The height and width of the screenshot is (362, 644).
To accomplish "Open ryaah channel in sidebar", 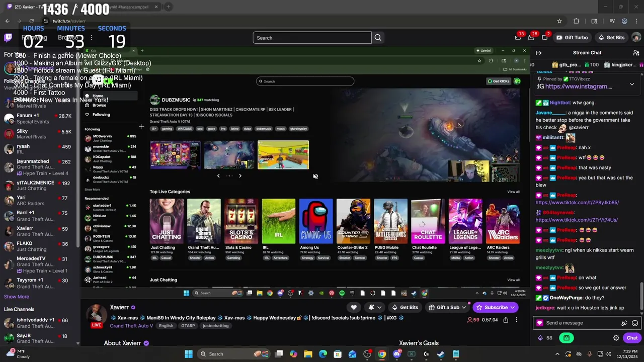I will [38, 149].
